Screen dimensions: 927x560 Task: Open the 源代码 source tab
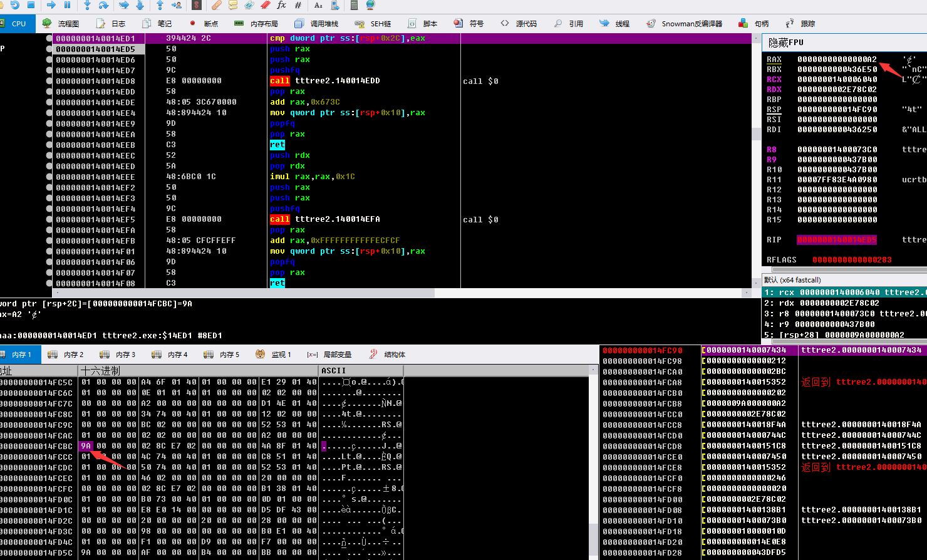click(x=519, y=24)
